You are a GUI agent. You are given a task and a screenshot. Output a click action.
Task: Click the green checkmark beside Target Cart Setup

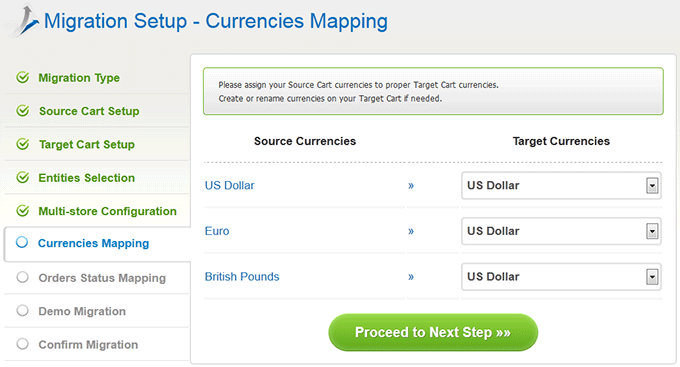pos(23,144)
